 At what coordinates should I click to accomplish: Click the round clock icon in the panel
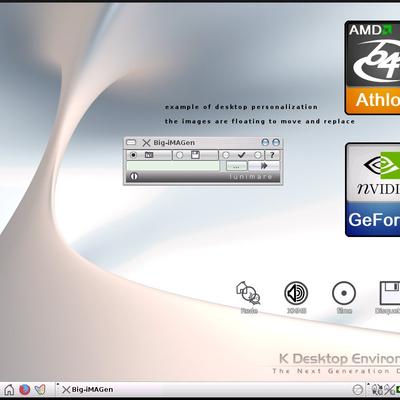pos(358,389)
